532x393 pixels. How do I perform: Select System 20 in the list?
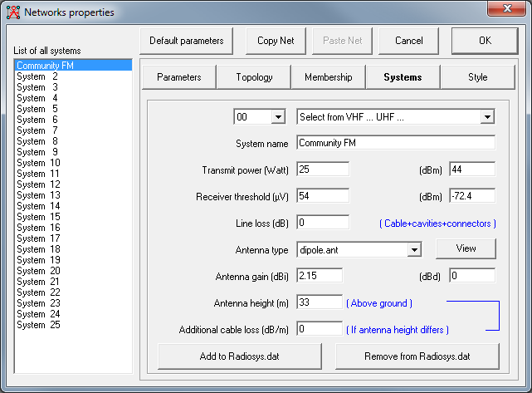(x=73, y=271)
